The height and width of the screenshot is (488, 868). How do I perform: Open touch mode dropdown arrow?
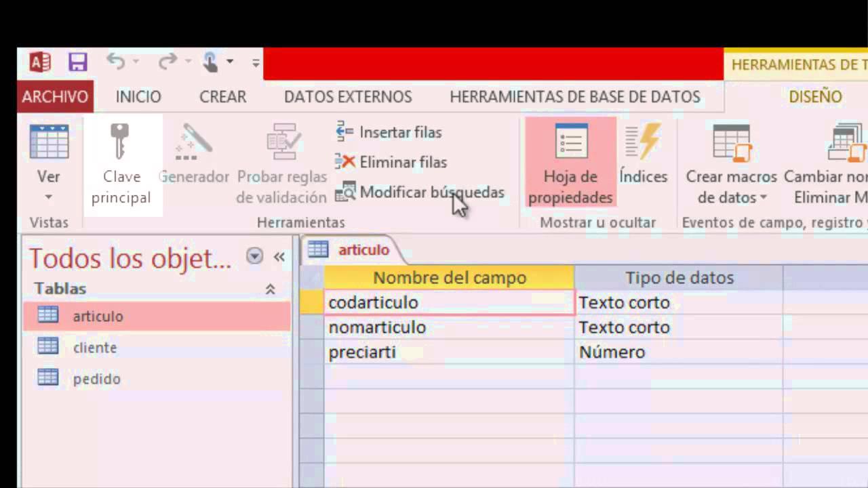pos(230,62)
